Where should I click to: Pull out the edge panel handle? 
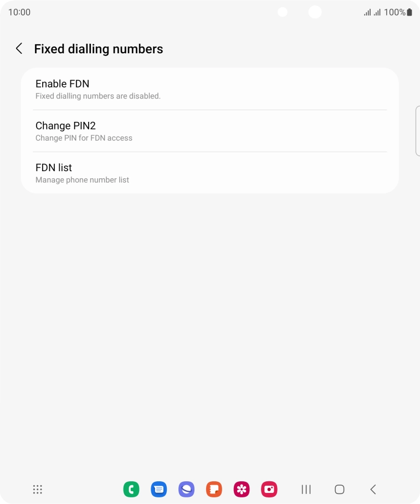pyautogui.click(x=417, y=131)
